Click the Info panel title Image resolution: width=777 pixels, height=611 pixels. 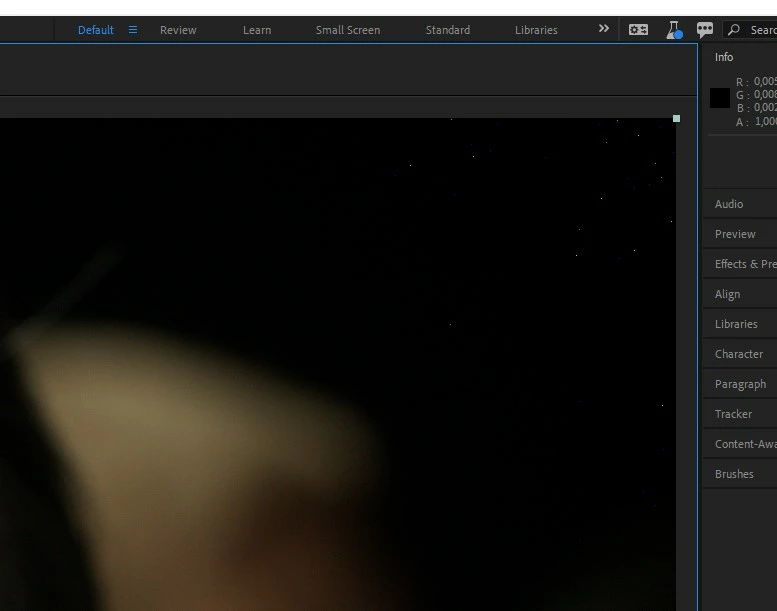click(723, 57)
